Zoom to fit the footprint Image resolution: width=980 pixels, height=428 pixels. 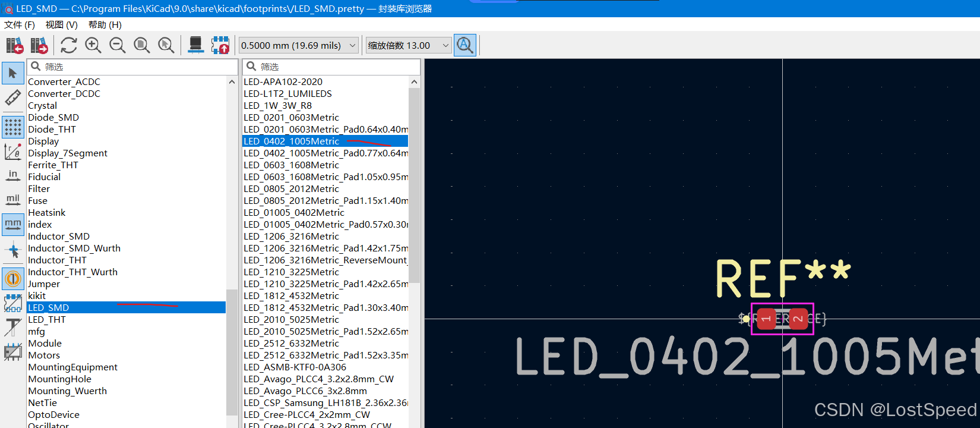[142, 45]
